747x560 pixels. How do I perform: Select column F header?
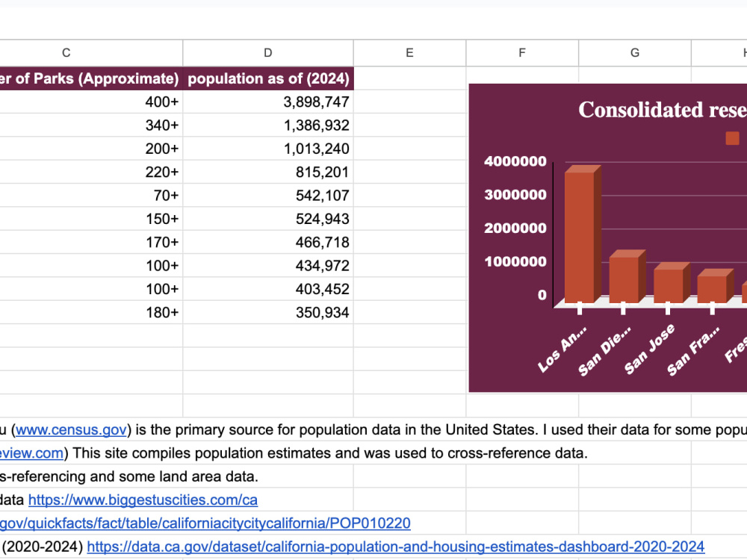522,53
